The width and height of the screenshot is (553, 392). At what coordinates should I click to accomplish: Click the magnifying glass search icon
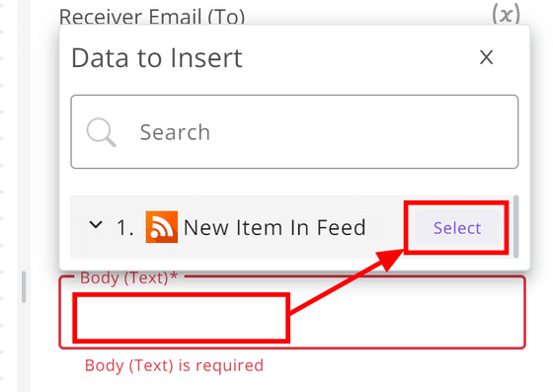[101, 132]
